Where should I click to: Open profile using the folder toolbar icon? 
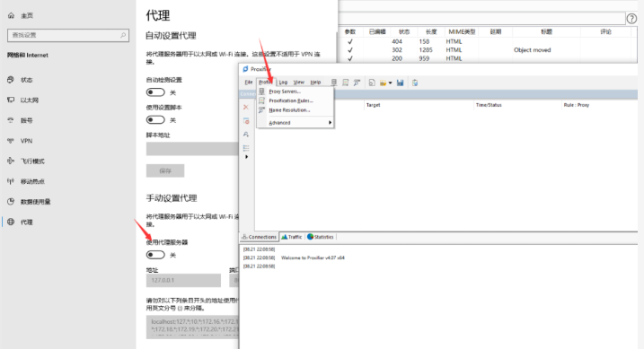coord(383,83)
